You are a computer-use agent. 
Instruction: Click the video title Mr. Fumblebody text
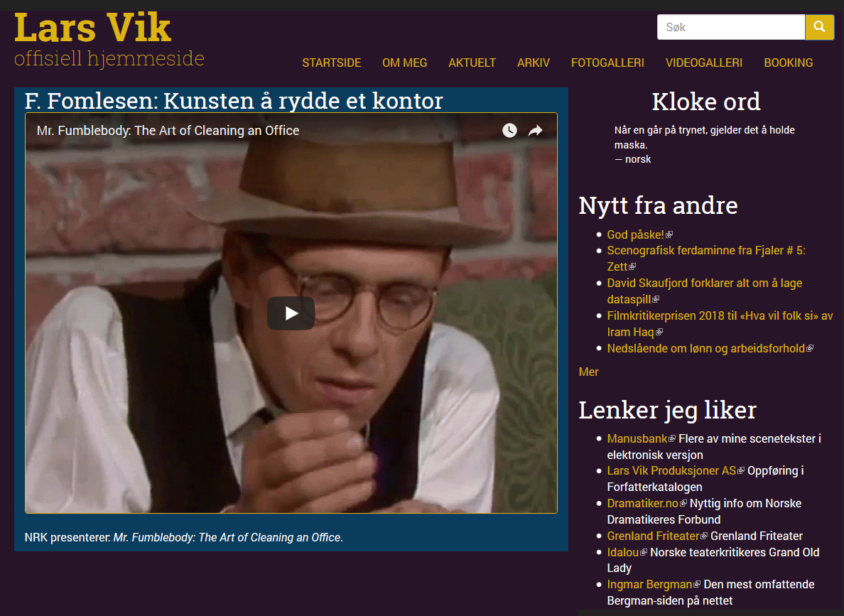[x=168, y=131]
